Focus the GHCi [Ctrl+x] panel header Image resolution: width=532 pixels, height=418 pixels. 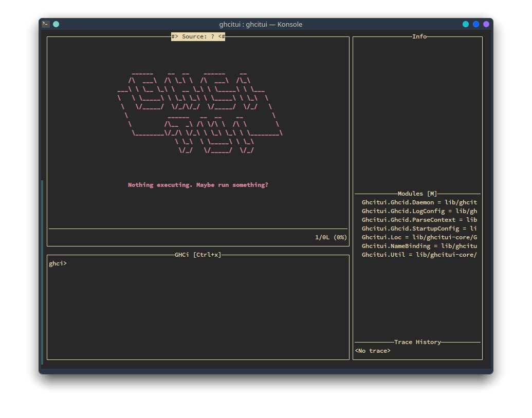[198, 255]
